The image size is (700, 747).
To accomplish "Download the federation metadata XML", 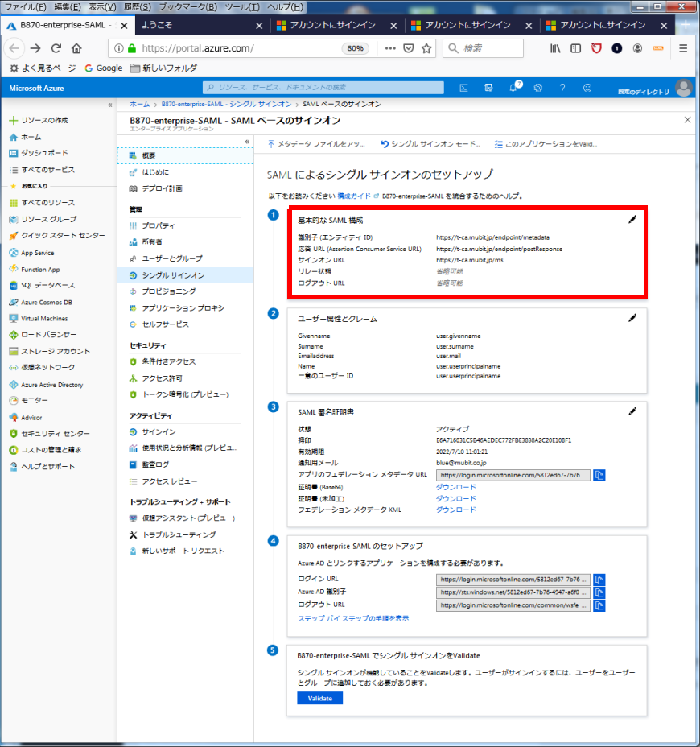I will click(455, 510).
